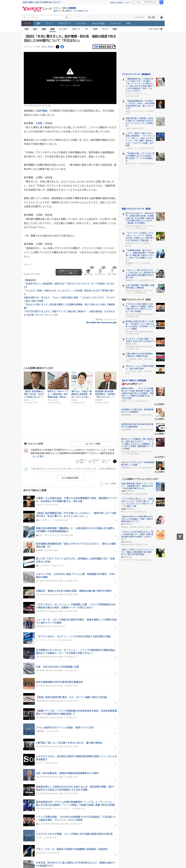The image size is (186, 868).
Task: Click the blue search button in the top bar
Action: coord(161,2)
